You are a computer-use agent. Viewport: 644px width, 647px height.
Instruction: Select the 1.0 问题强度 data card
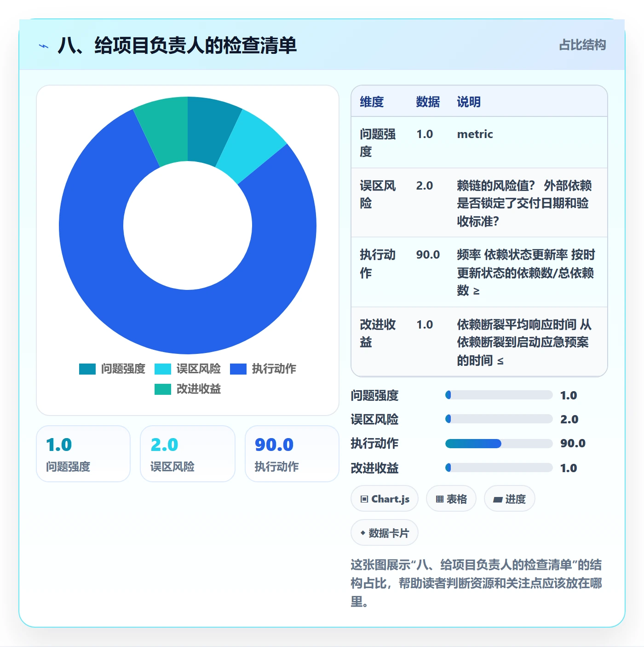pyautogui.click(x=83, y=454)
